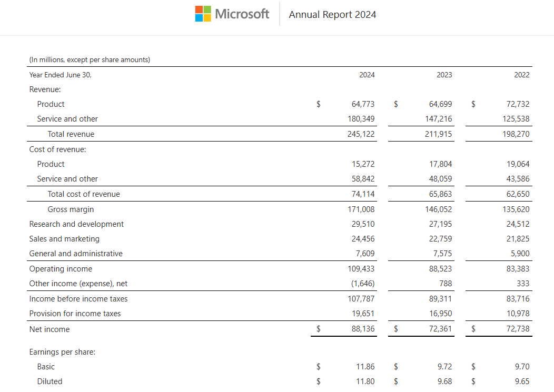Screen dimensions: 554x392
Task: Click Product cost value 17,804
Action: pyautogui.click(x=440, y=164)
